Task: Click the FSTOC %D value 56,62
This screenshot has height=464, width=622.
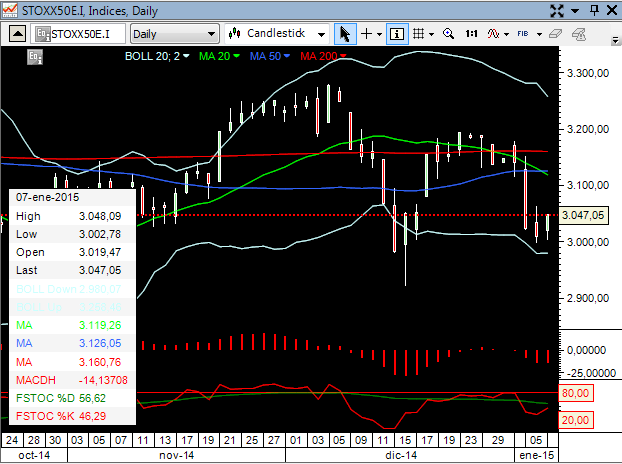Action: coord(92,398)
